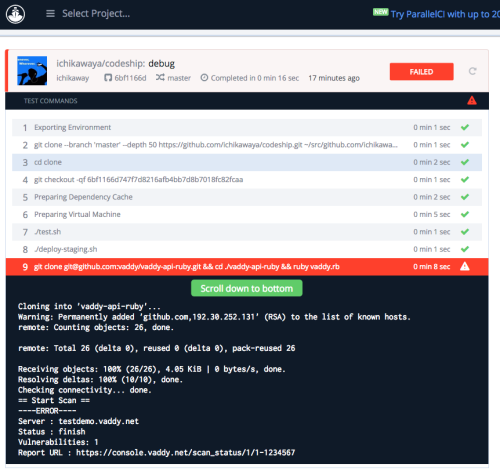
Task: Click the commit 6bf1166d GitHub icon
Action: [108, 78]
